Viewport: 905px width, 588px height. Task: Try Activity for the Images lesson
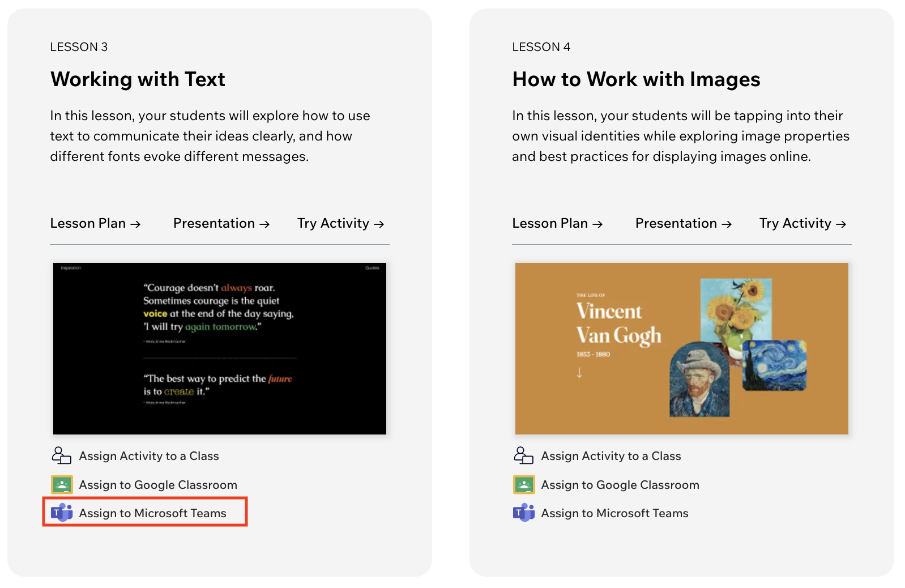click(802, 224)
